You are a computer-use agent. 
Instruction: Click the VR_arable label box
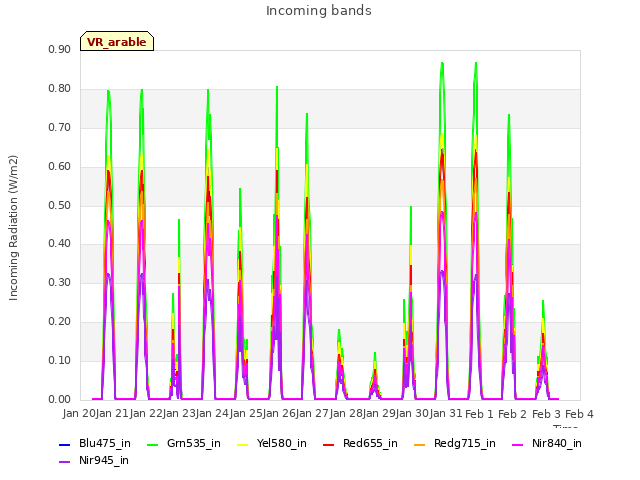[117, 41]
